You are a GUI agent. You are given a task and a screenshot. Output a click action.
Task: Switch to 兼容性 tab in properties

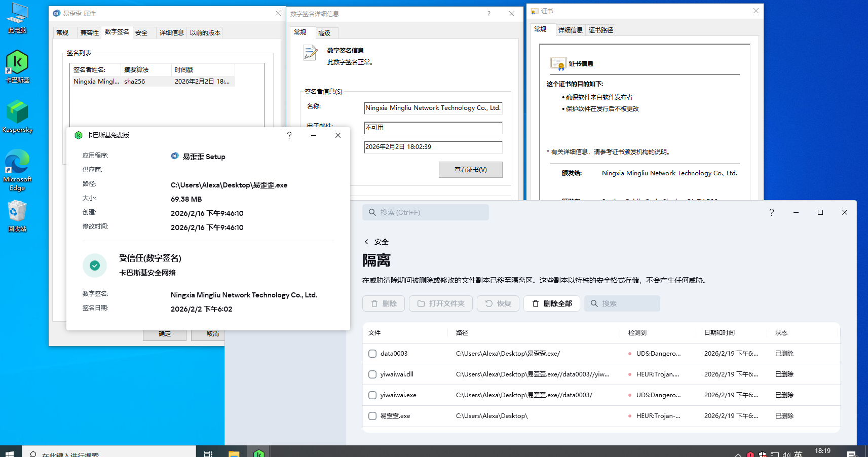point(90,32)
